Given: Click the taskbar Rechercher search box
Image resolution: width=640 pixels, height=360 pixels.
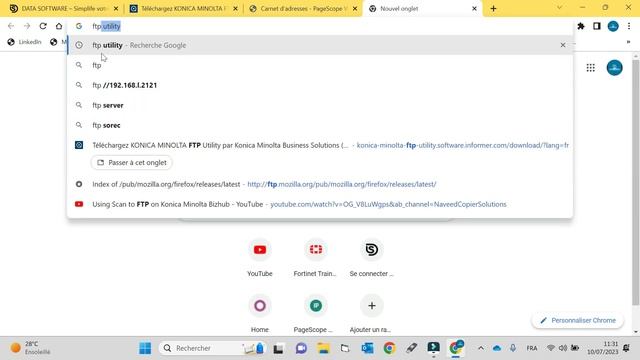Looking at the screenshot, I should [x=213, y=348].
